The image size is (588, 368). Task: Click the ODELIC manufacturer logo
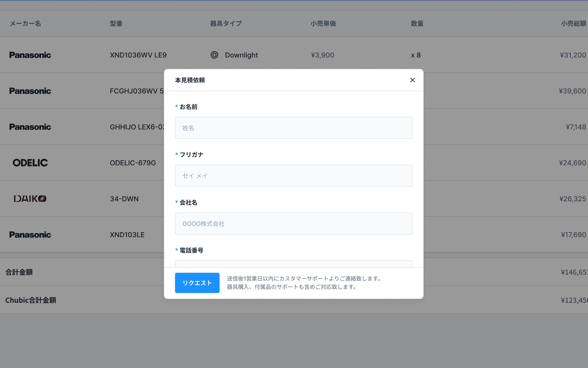[30, 163]
